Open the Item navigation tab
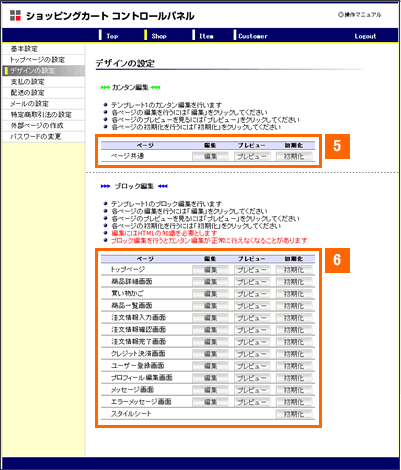 tap(206, 36)
